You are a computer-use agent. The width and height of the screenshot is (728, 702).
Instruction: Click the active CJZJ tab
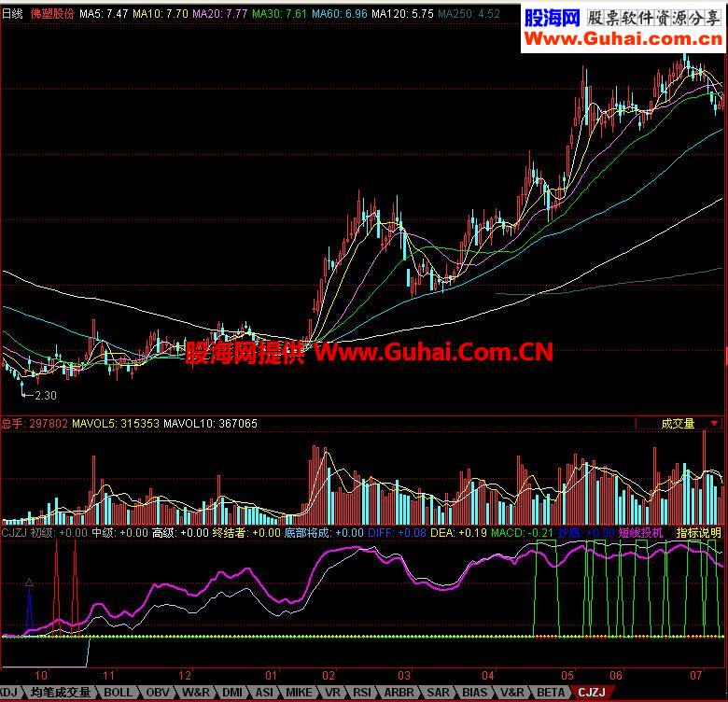click(592, 693)
